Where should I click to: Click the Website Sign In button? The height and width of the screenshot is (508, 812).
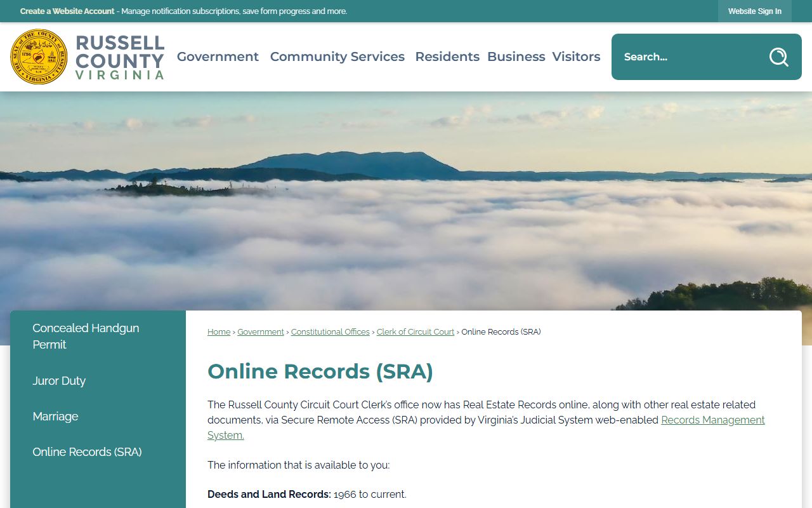[x=755, y=11]
